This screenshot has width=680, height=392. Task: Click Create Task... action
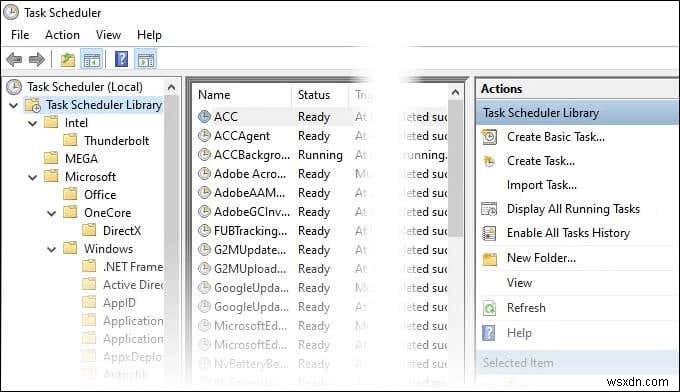[x=541, y=161]
